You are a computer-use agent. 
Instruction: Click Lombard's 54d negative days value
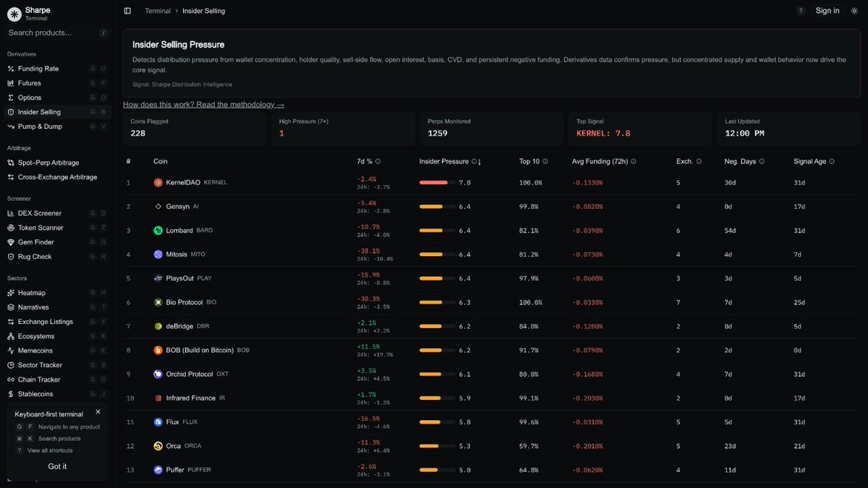730,231
